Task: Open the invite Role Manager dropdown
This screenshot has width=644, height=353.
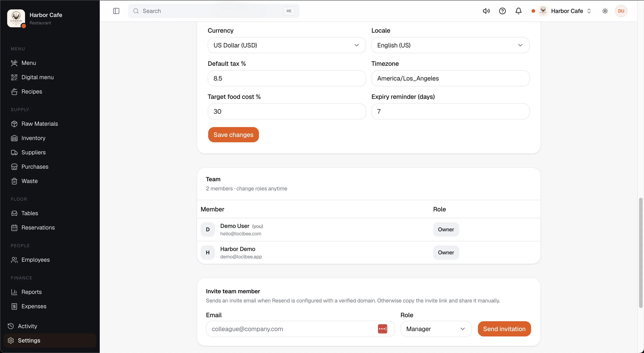Action: click(x=436, y=329)
